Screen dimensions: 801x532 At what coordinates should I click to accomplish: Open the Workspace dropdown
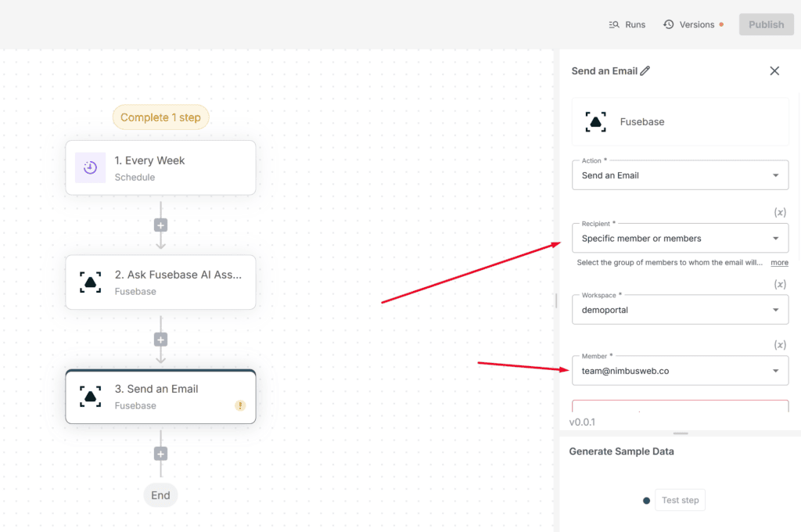(680, 310)
